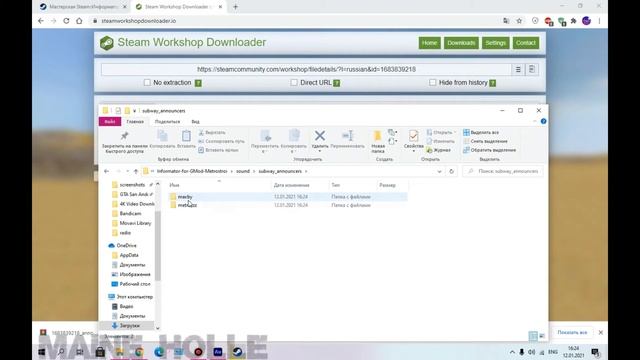640x360 pixels.
Task: Click the navigation pane scroll-down arrow
Action: tap(158, 328)
